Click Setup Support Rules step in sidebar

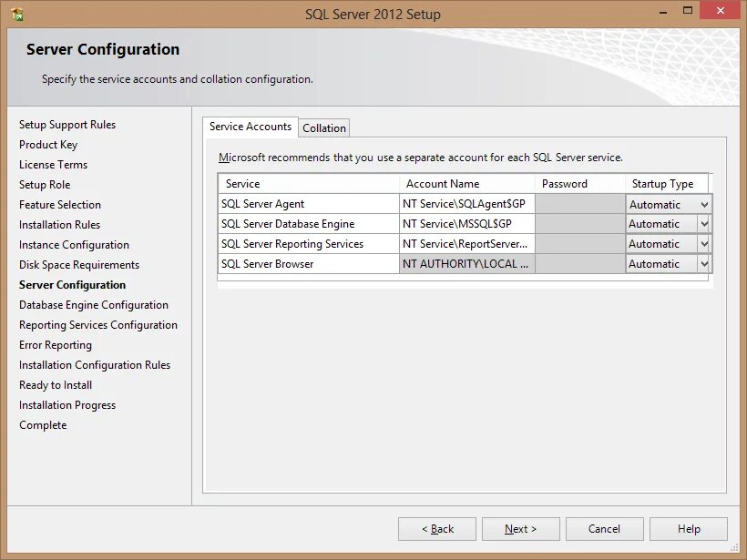click(x=67, y=125)
